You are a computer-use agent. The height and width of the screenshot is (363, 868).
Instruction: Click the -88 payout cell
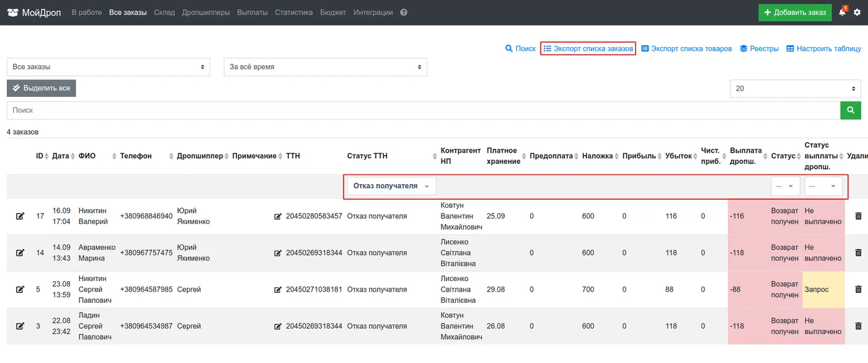click(749, 290)
